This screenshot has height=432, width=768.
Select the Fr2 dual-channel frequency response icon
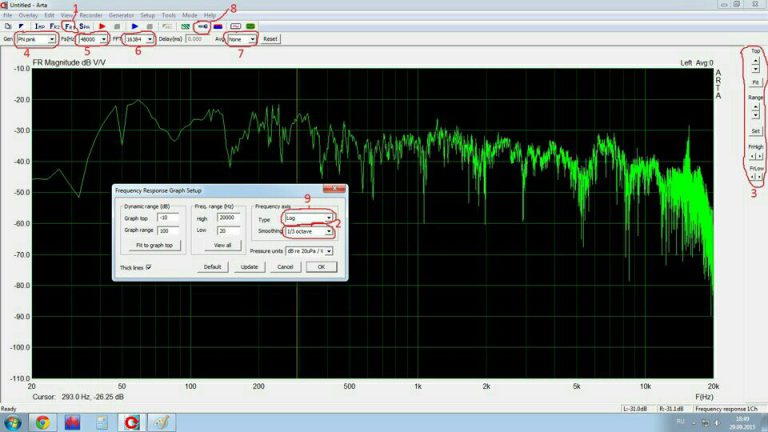(x=54, y=27)
